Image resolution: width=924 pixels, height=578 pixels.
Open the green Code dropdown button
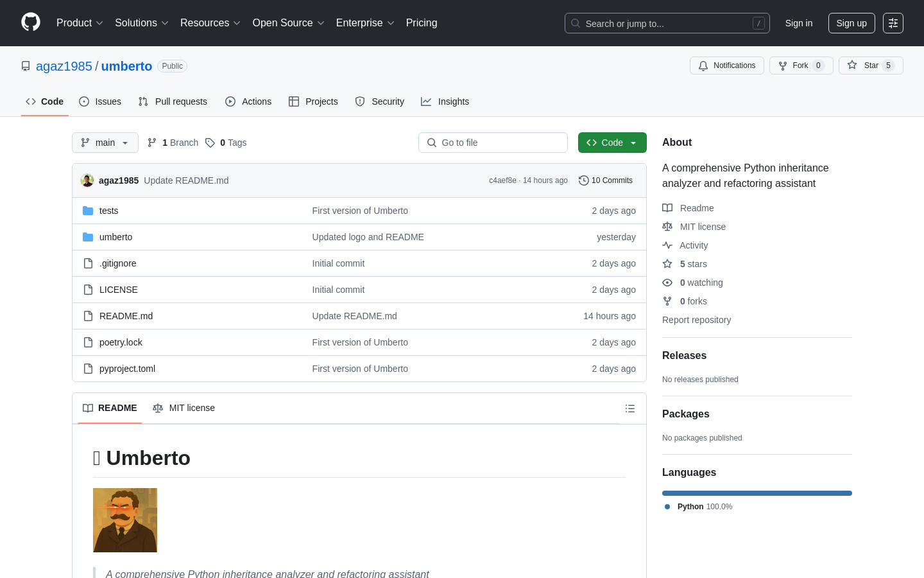coord(612,143)
